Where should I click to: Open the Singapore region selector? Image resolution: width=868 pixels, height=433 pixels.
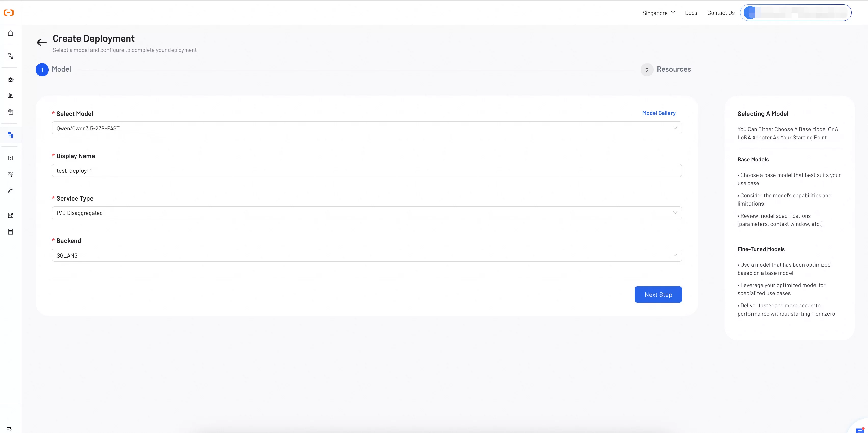(659, 13)
